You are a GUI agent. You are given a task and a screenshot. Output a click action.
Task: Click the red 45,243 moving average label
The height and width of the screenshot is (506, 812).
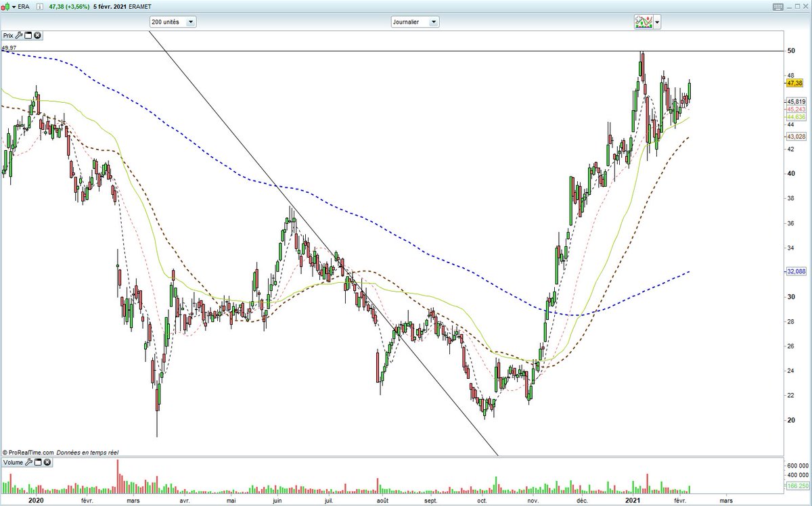pyautogui.click(x=796, y=109)
